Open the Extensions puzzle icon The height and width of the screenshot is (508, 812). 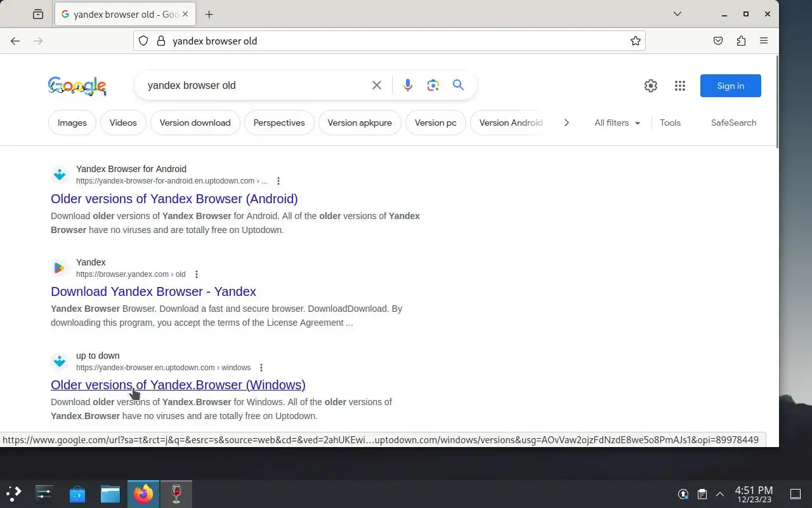pos(741,41)
